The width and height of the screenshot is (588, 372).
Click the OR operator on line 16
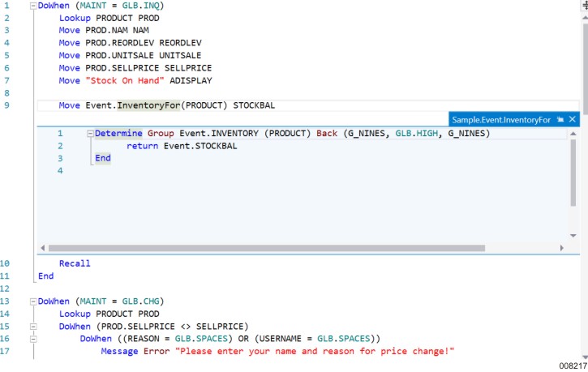click(x=243, y=339)
